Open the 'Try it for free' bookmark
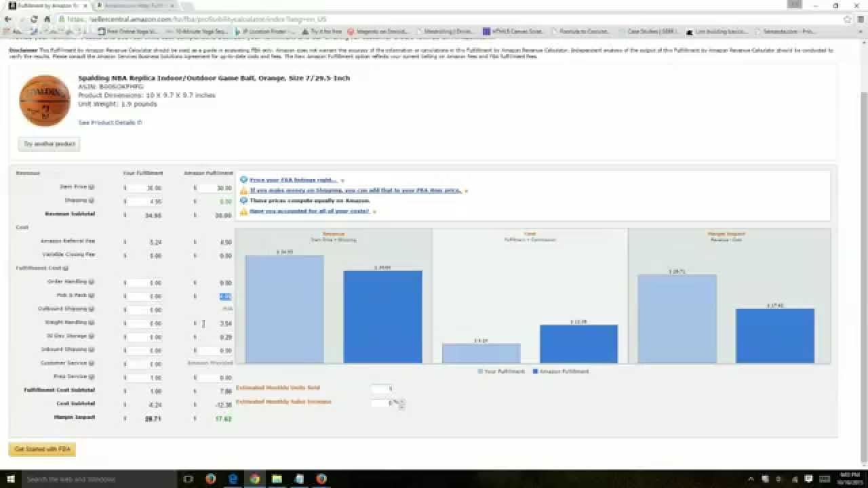Screen dimensions: 868x488 coord(322,31)
